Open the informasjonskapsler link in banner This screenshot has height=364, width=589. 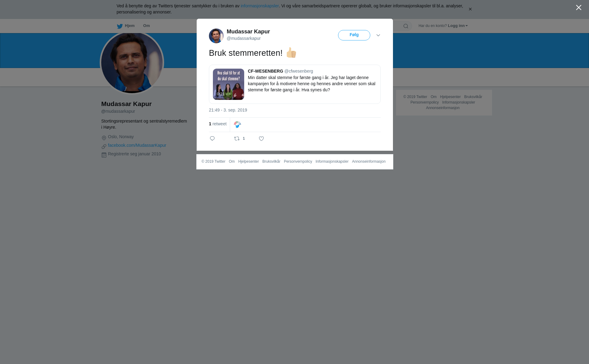[x=260, y=6]
